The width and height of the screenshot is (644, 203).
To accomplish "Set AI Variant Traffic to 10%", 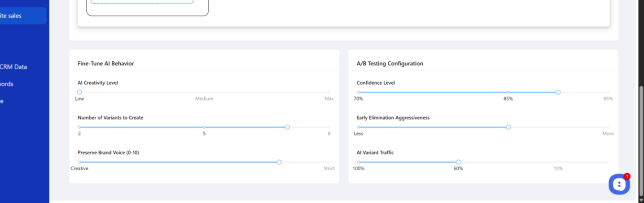I will coord(558,162).
